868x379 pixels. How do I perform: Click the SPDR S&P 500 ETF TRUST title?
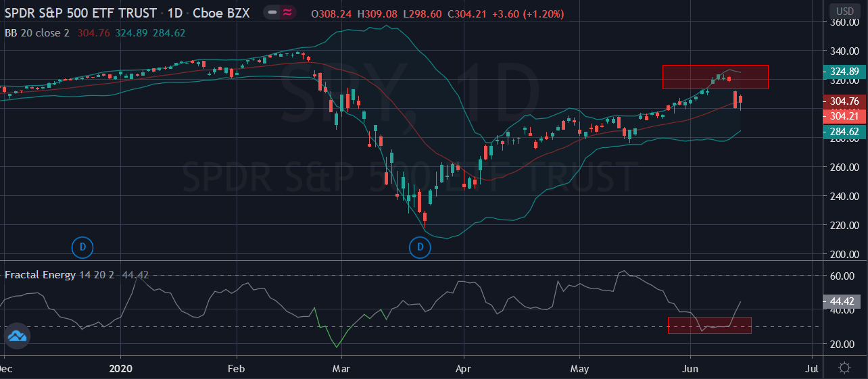click(x=80, y=14)
